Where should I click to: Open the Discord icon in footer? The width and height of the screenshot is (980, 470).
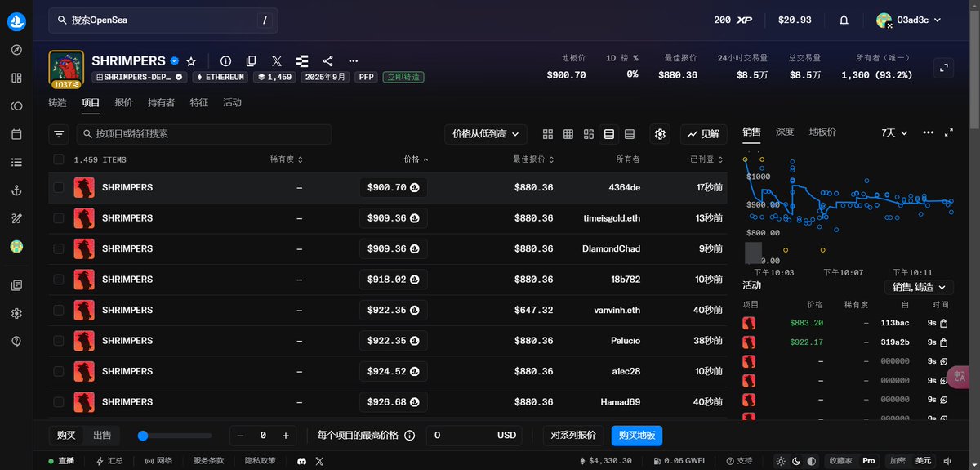(x=301, y=461)
